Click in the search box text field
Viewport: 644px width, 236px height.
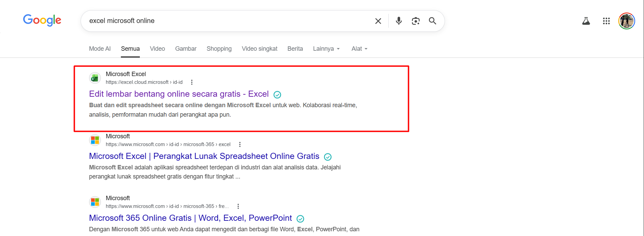pos(227,21)
